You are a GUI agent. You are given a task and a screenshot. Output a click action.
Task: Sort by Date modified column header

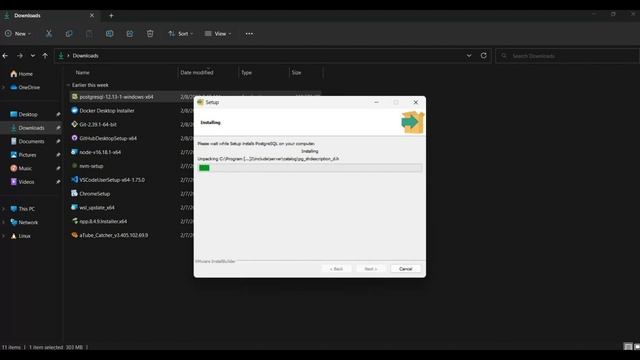(197, 72)
